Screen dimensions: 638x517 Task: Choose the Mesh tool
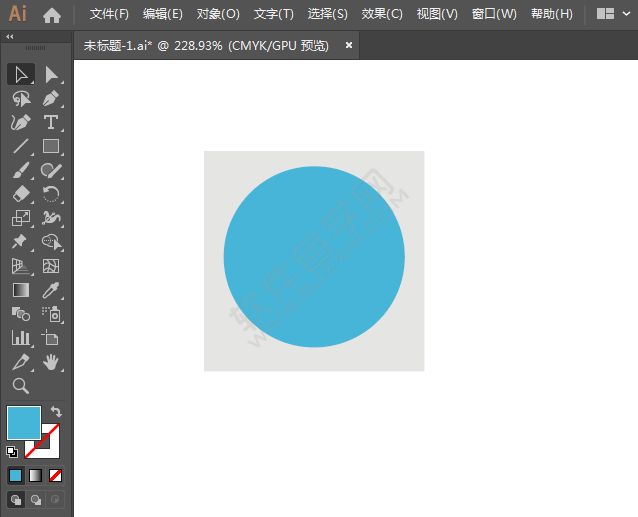(x=51, y=266)
